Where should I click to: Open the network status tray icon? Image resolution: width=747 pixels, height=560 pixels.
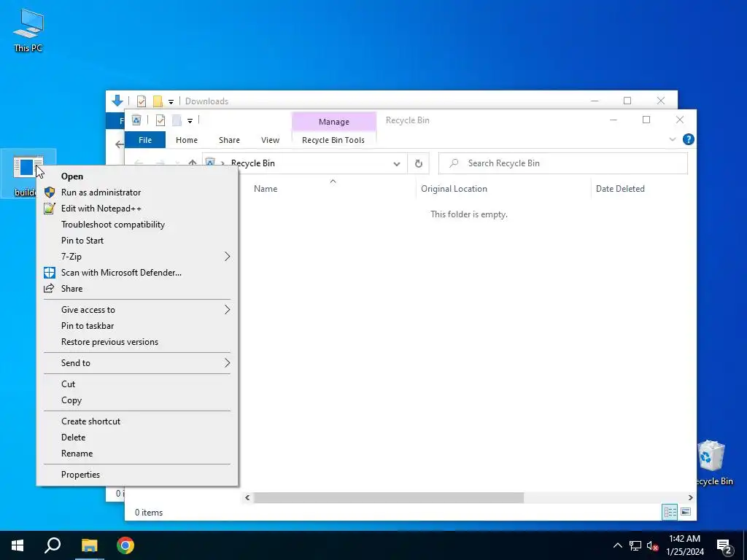click(x=635, y=545)
